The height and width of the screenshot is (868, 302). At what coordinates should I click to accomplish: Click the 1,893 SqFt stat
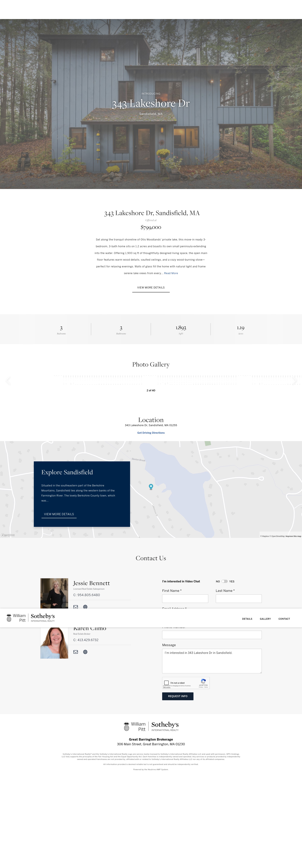181,330
